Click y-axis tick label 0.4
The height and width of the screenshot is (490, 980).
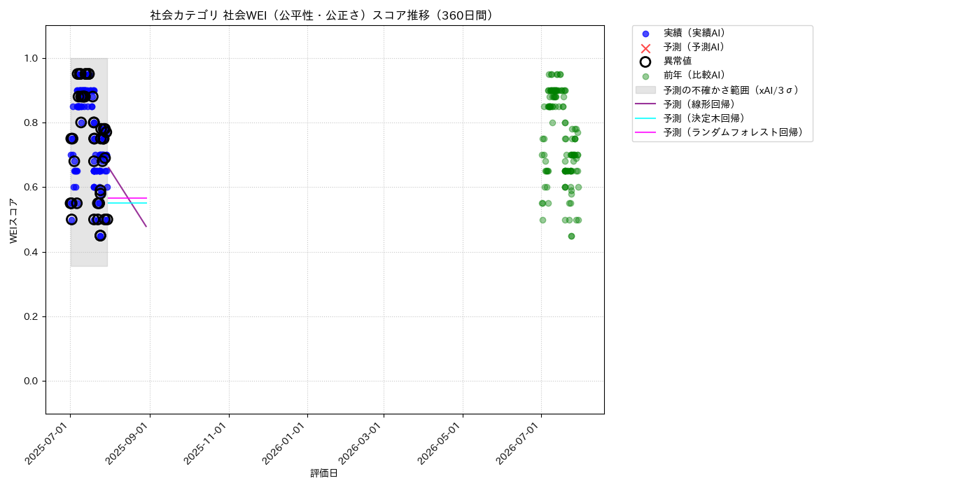32,252
